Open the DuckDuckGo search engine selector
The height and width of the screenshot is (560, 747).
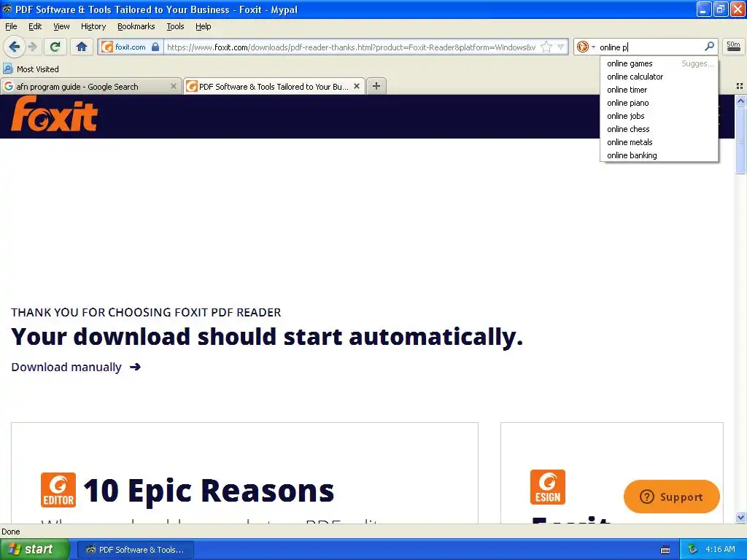[586, 47]
